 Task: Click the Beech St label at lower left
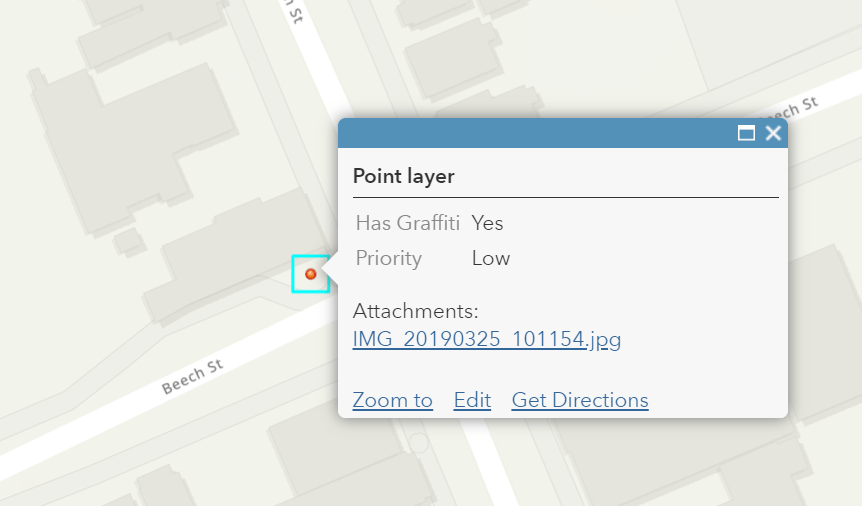pyautogui.click(x=192, y=378)
